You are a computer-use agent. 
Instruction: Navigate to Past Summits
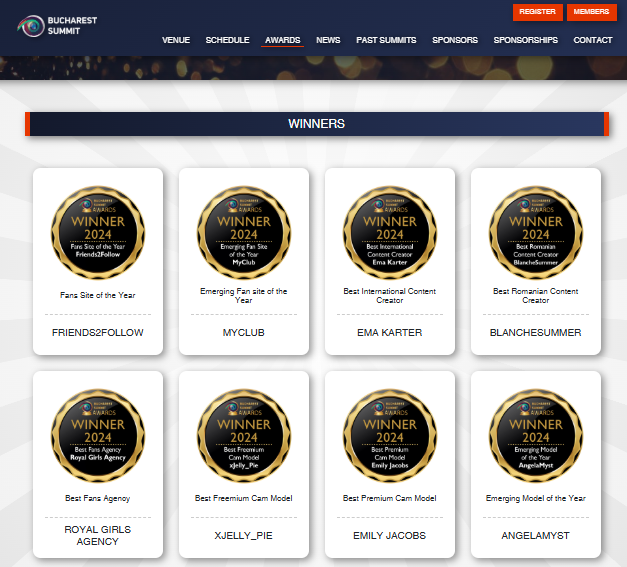(x=386, y=41)
